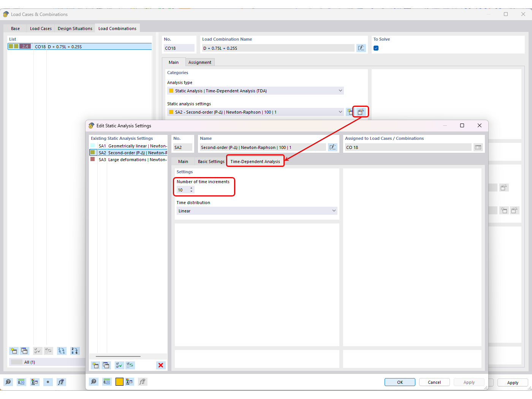Open the help question mark icon
This screenshot has width=532, height=399.
(x=93, y=382)
